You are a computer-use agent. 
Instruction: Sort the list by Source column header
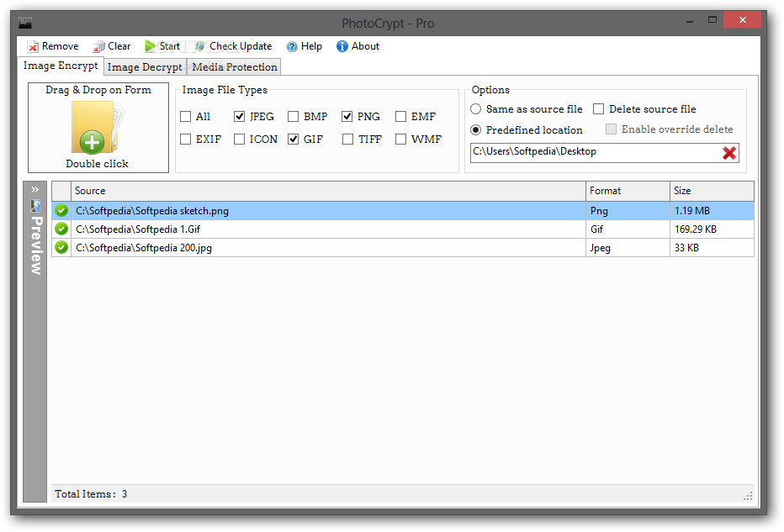coord(328,191)
